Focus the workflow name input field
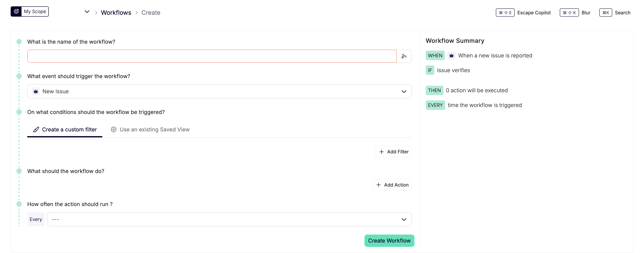This screenshot has width=644, height=253. point(212,56)
